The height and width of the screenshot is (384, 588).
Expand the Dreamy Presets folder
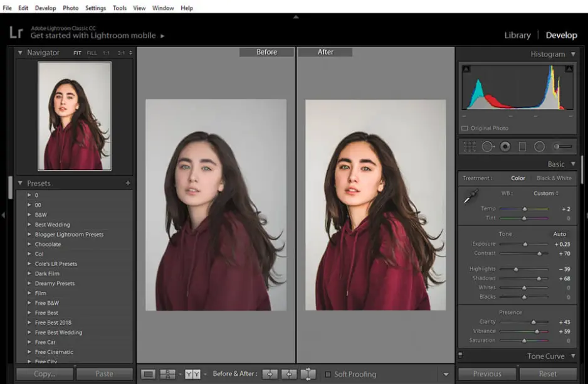(29, 284)
